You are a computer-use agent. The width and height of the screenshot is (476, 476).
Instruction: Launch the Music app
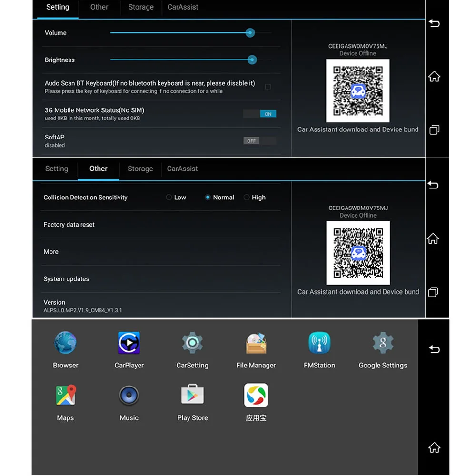[x=129, y=402]
